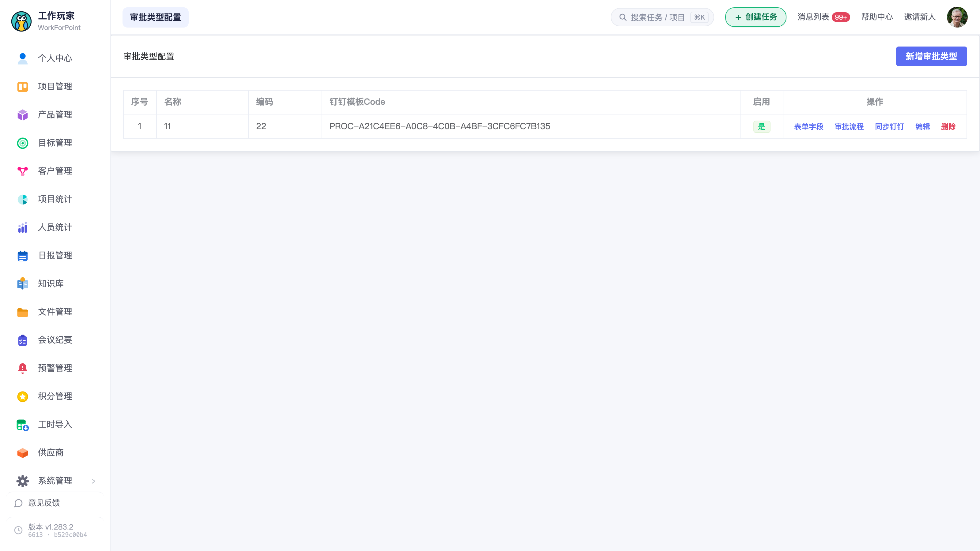Click the 日报管理 calendar icon

click(x=22, y=256)
